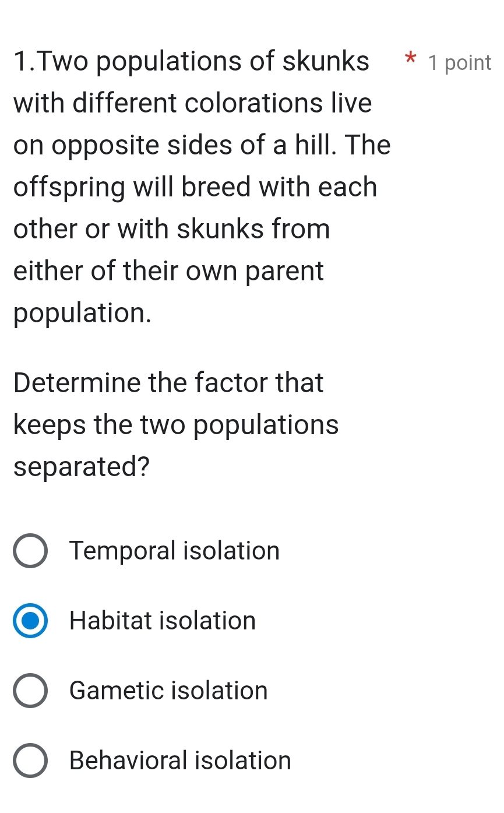The width and height of the screenshot is (504, 813).
Task: Select the Gametic isolation radio button
Action: (30, 691)
